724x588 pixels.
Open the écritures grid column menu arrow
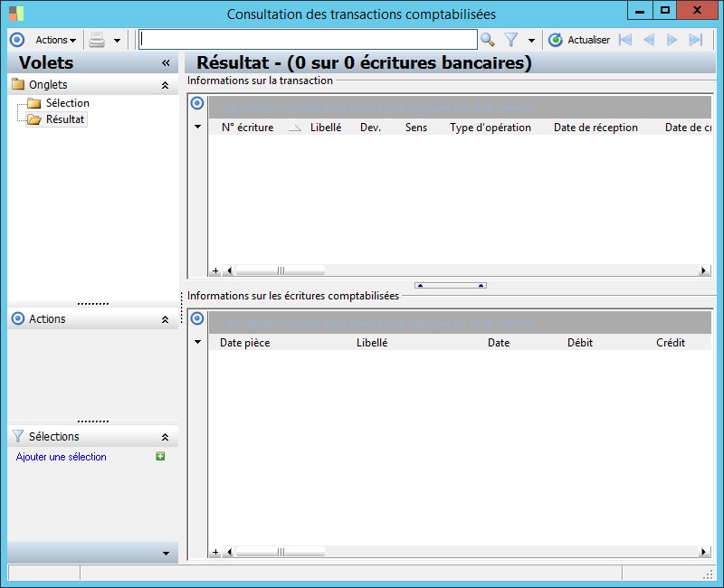click(197, 342)
